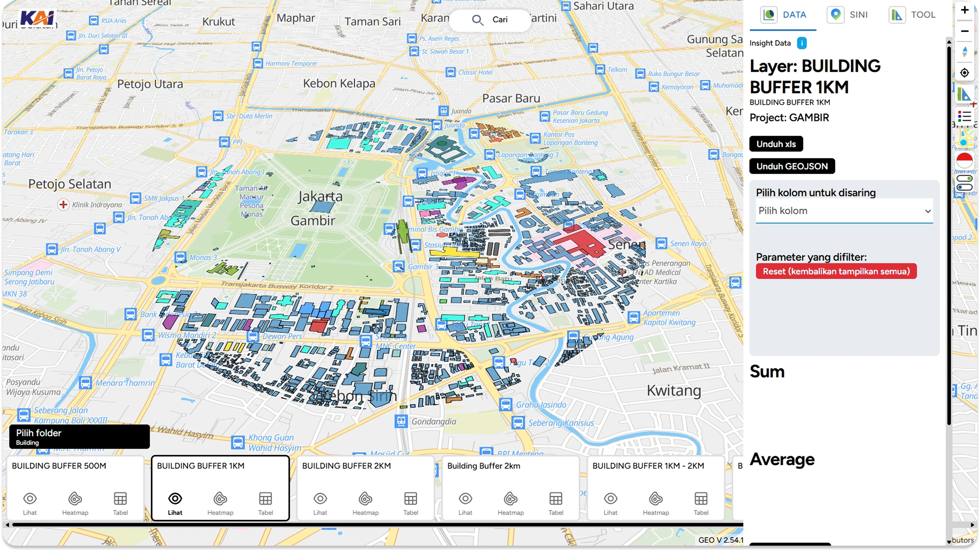The height and width of the screenshot is (551, 980).
Task: Zoom out the map with minus
Action: [x=965, y=31]
